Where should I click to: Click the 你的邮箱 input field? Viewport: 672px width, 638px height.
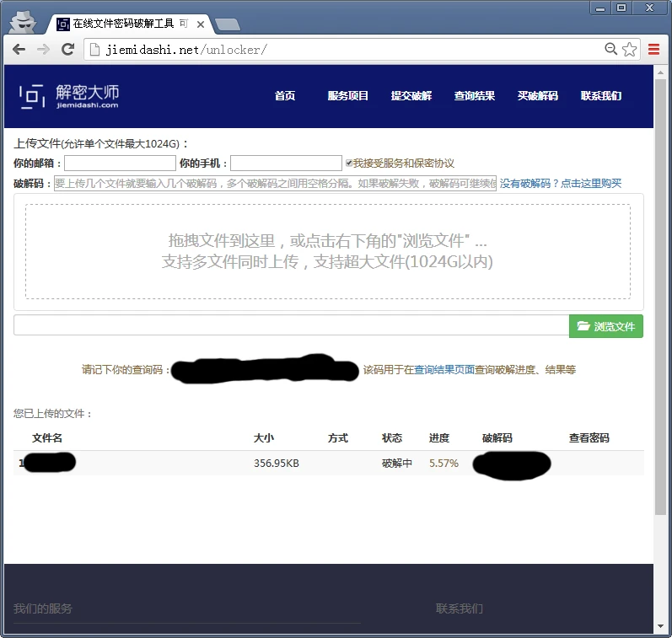point(120,164)
